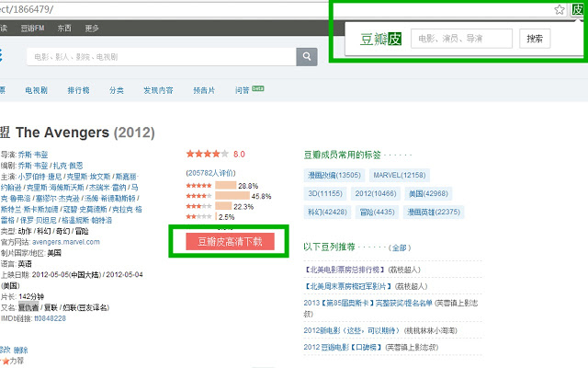Screen dimensions: 588x368
Task: Open list 北美周末票房榜冠军影片
Action: coord(348,286)
